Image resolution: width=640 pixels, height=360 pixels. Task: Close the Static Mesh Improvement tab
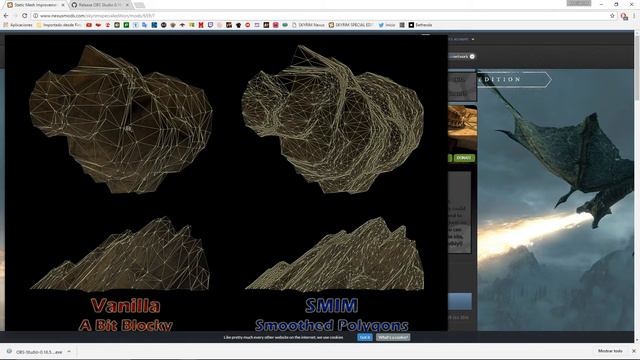pyautogui.click(x=63, y=5)
